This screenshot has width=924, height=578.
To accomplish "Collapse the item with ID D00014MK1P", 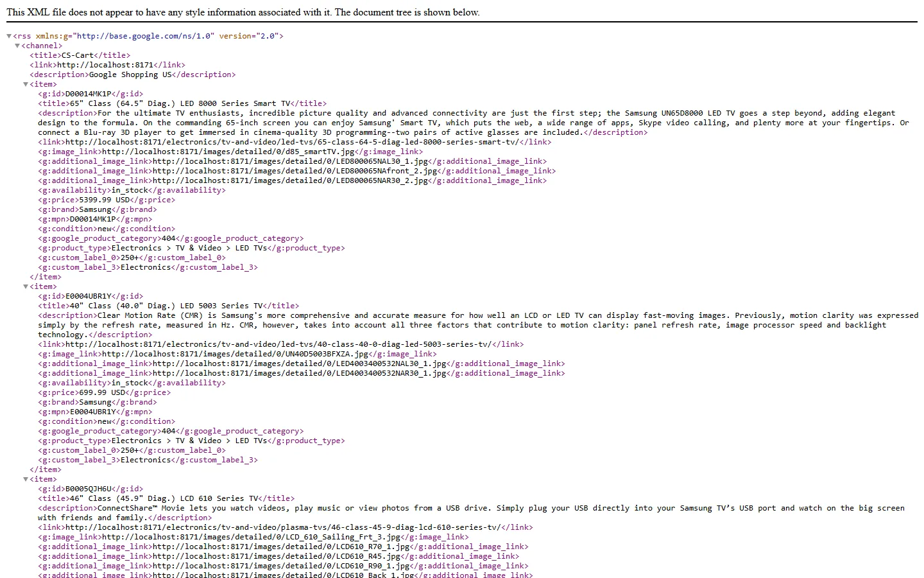I will [x=26, y=85].
